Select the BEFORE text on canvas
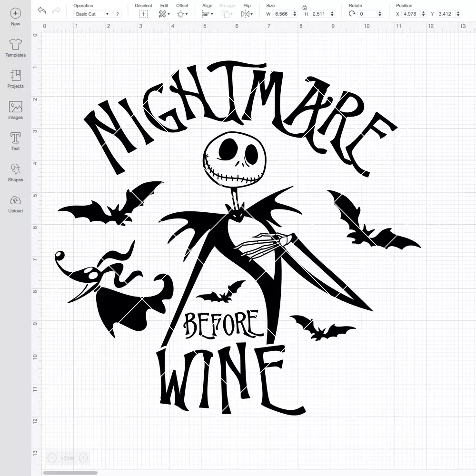The image size is (476, 476). (223, 324)
